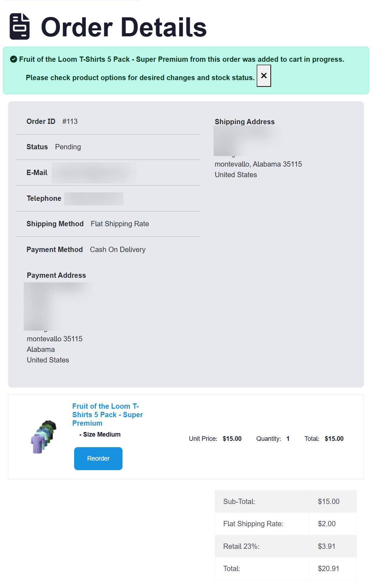Click the Pending status value

(x=68, y=147)
